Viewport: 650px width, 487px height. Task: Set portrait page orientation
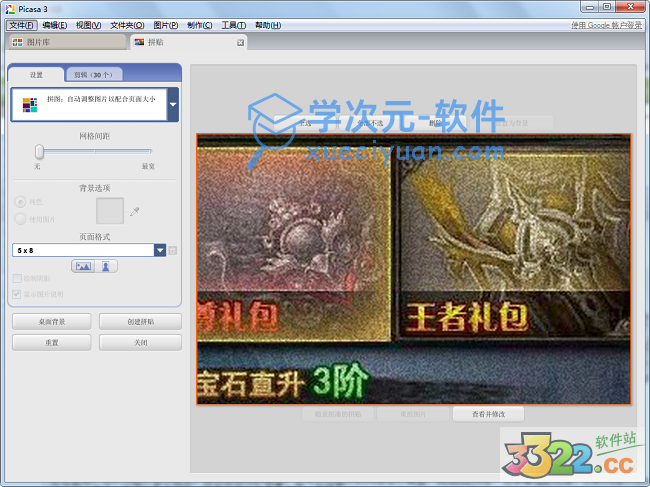106,266
